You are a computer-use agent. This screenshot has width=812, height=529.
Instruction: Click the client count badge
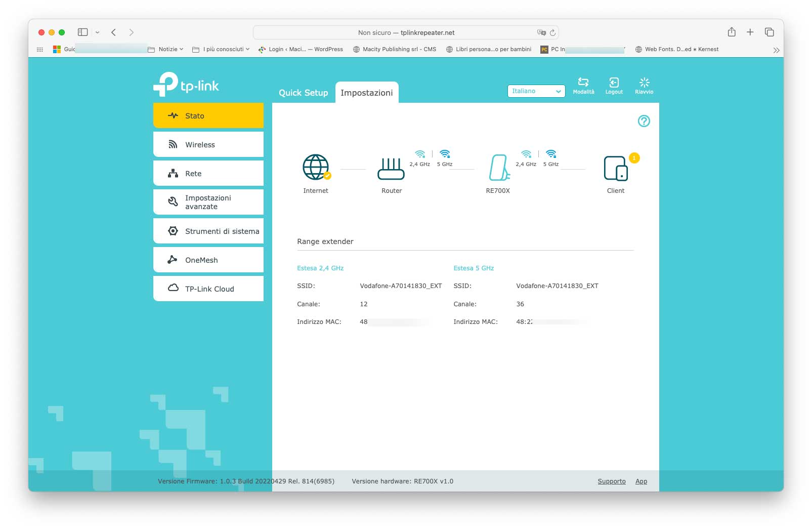(634, 158)
